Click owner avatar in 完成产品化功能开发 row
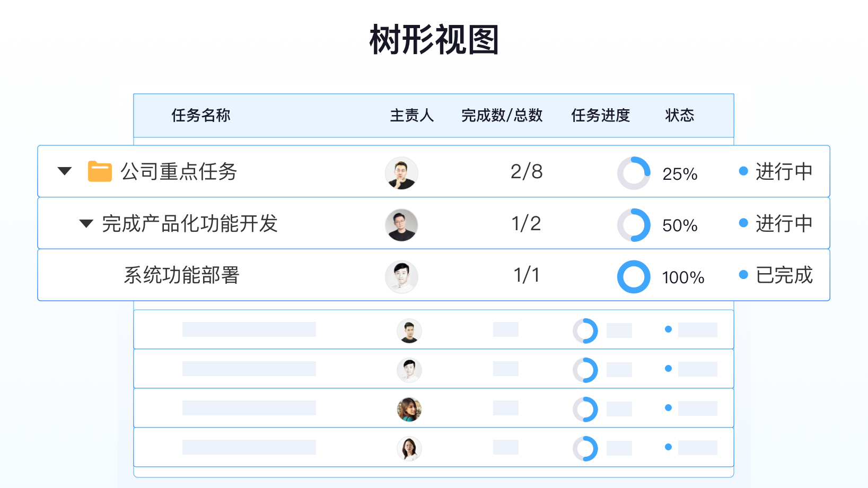This screenshot has width=868, height=488. (x=401, y=225)
